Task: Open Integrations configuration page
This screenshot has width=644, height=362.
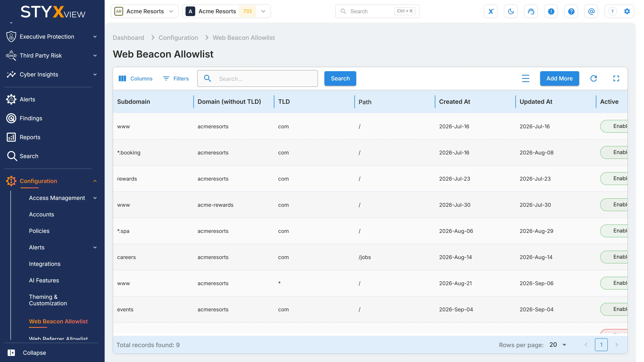Action: coord(45,264)
